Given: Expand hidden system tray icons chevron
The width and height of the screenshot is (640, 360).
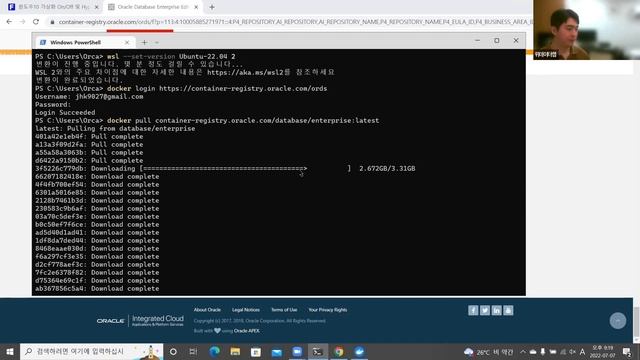Looking at the screenshot, I should 523,351.
